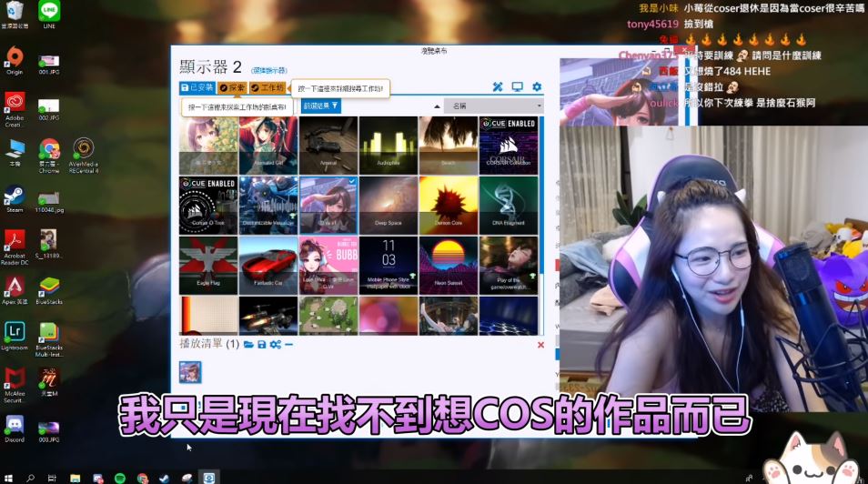This screenshot has width=868, height=484.
Task: Open playlist folder icon
Action: (x=248, y=345)
